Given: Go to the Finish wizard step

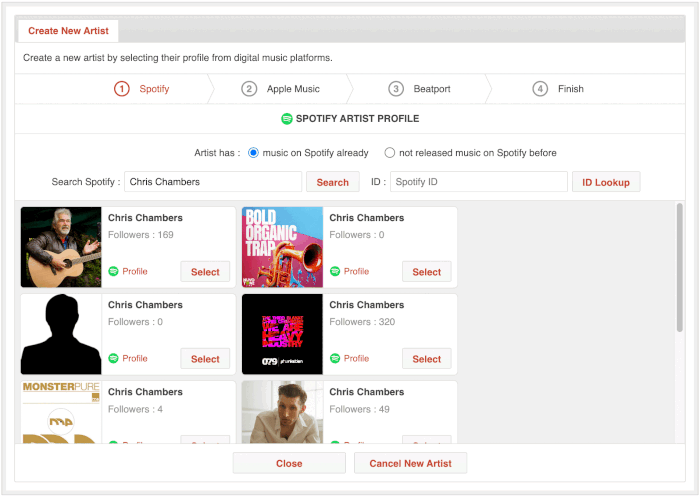Looking at the screenshot, I should tap(558, 89).
